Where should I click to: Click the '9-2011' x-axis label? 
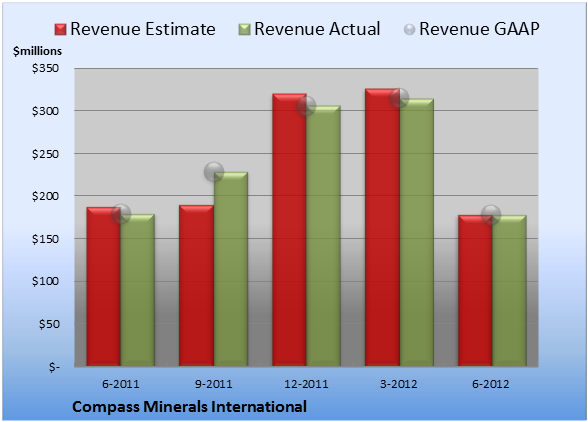(x=213, y=384)
